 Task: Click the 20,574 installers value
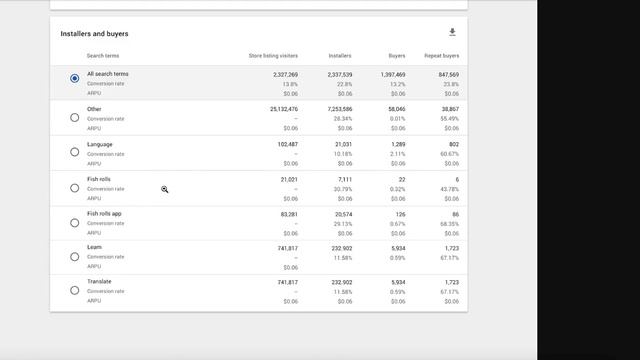343,214
